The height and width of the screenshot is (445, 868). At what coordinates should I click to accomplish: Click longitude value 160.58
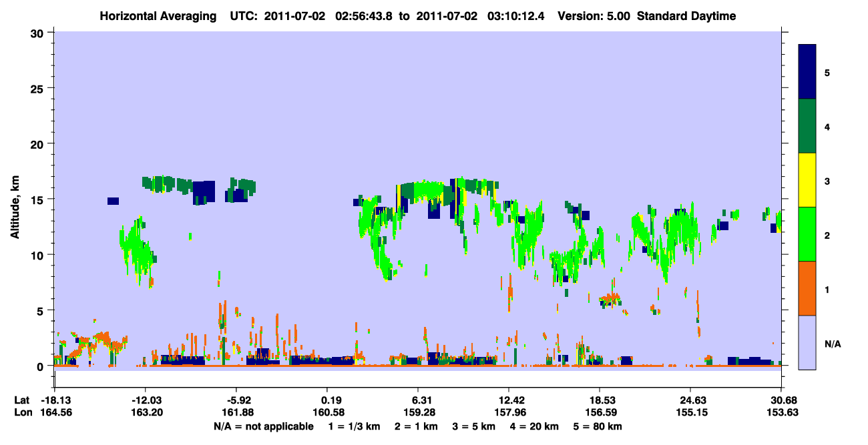pos(327,413)
